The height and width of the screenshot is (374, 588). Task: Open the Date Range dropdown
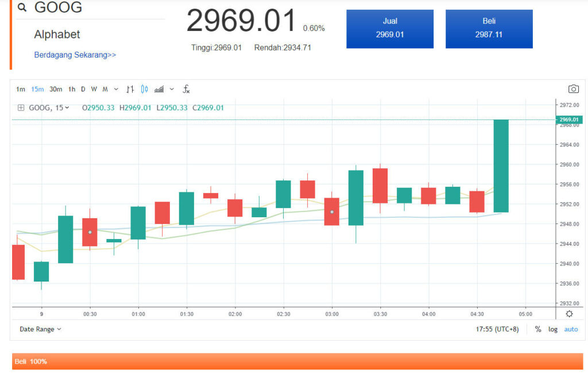40,329
